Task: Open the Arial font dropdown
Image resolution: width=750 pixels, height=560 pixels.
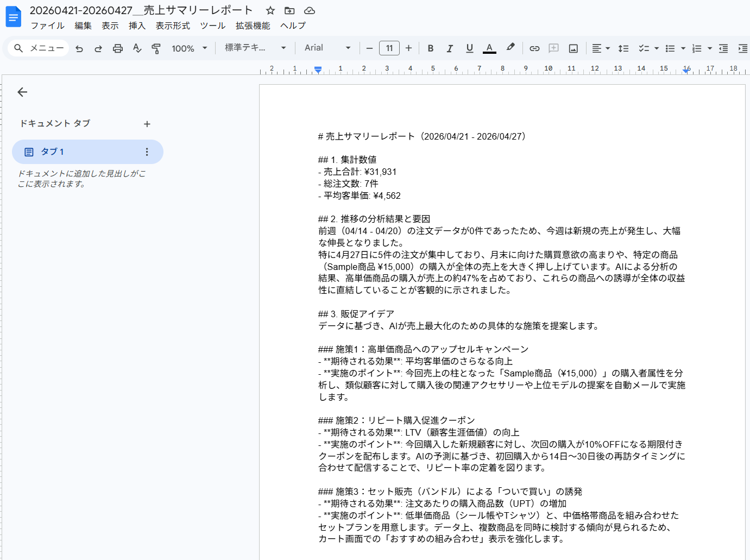Action: click(x=327, y=48)
